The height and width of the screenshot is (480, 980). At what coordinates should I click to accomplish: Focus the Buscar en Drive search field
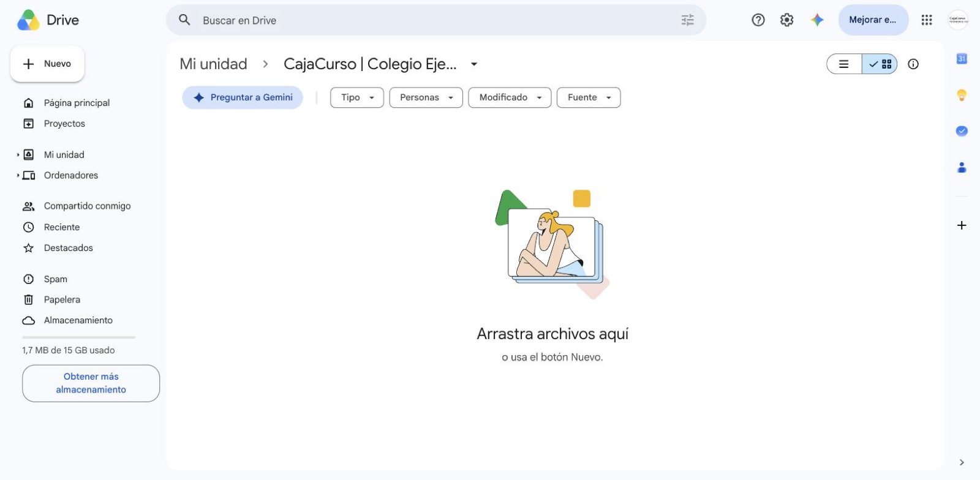(436, 20)
